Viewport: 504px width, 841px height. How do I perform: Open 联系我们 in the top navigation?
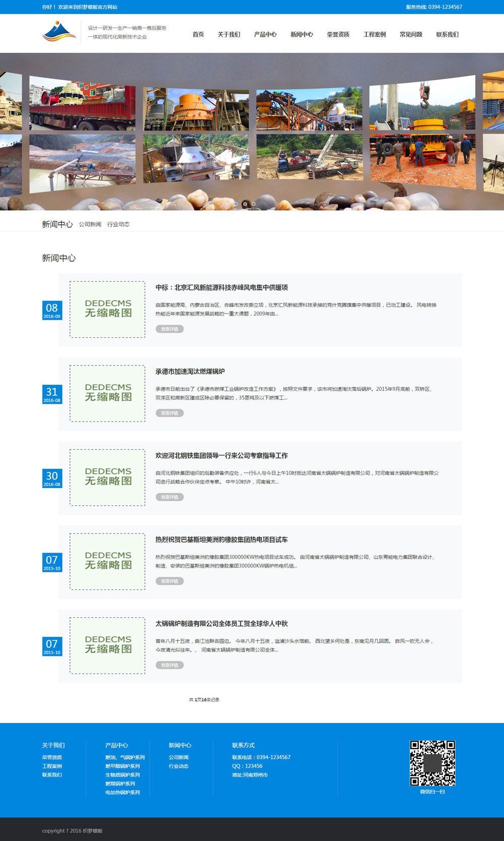(x=447, y=34)
